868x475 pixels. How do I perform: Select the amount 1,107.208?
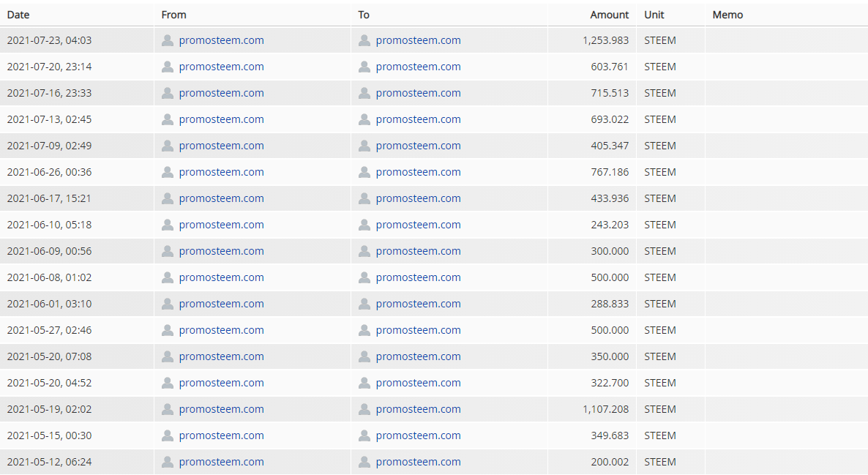[x=605, y=409]
